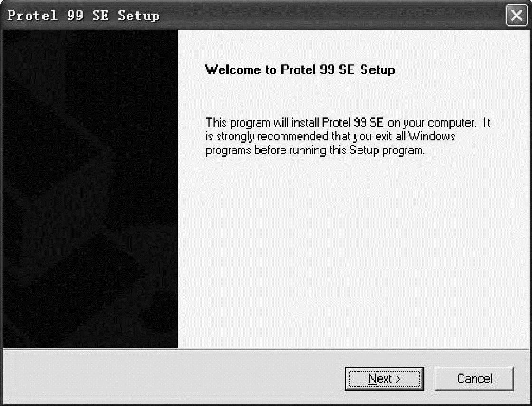Click the word "Setup" in the title bar
Image resolution: width=532 pixels, height=406 pixels.
pos(139,16)
